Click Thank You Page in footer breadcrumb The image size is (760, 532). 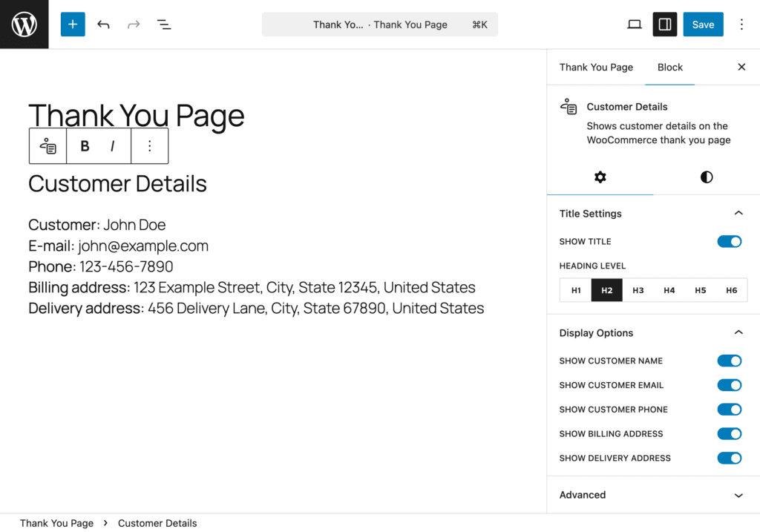56,523
